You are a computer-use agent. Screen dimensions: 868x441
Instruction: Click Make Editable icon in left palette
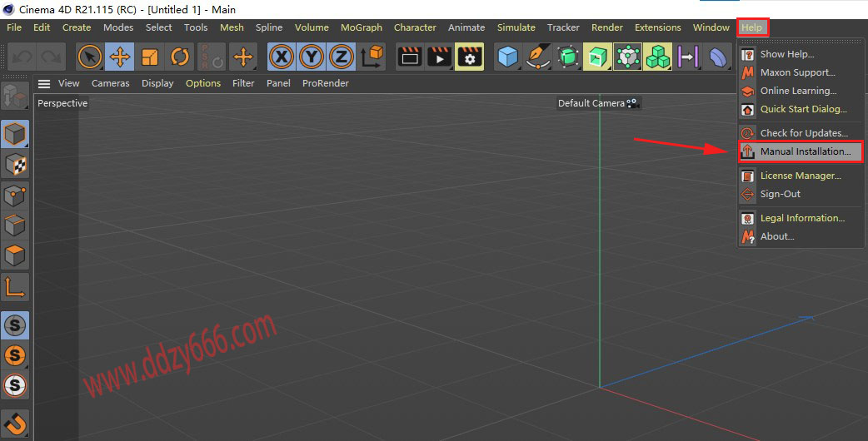tap(15, 97)
